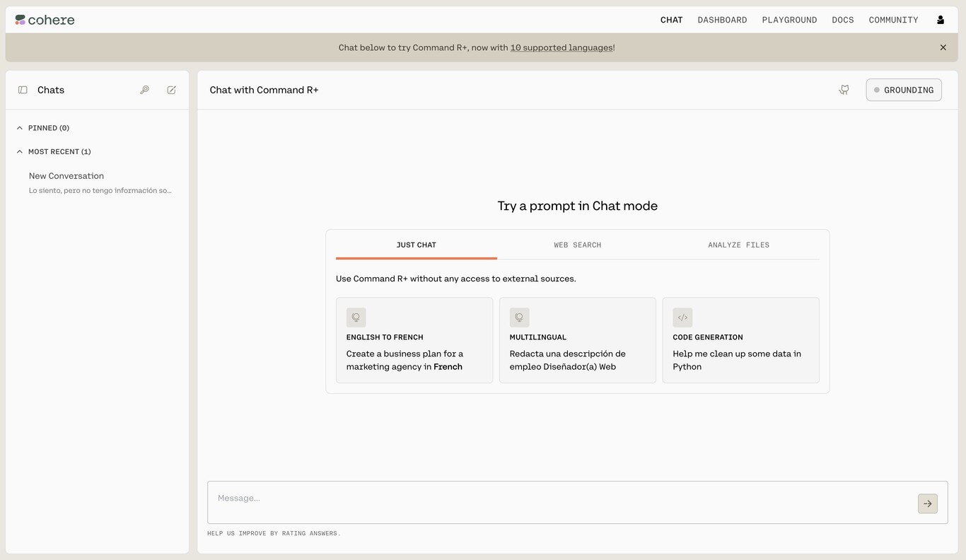
Task: Send the message with arrow button
Action: (x=928, y=503)
